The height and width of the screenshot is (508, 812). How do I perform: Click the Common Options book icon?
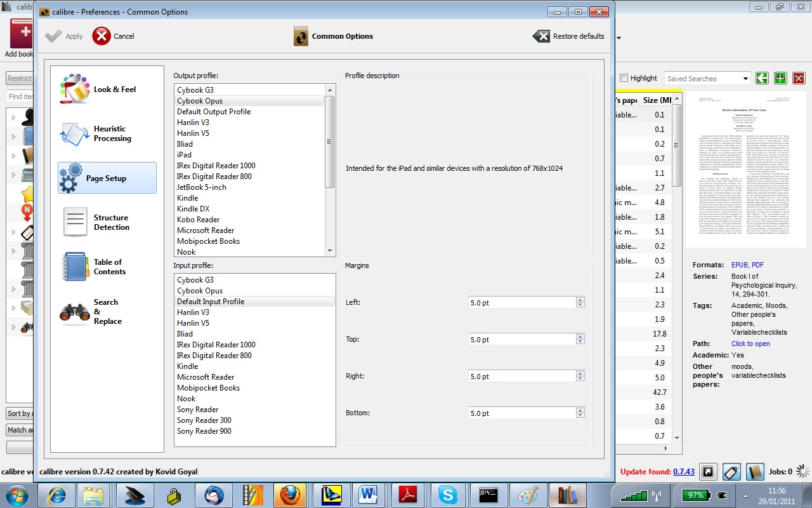click(301, 36)
